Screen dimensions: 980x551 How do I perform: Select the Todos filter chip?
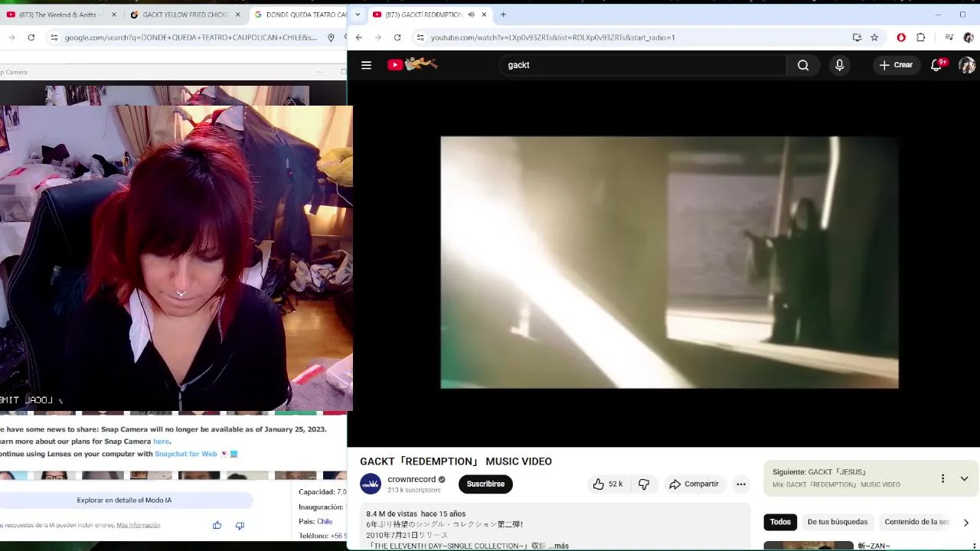pos(780,522)
